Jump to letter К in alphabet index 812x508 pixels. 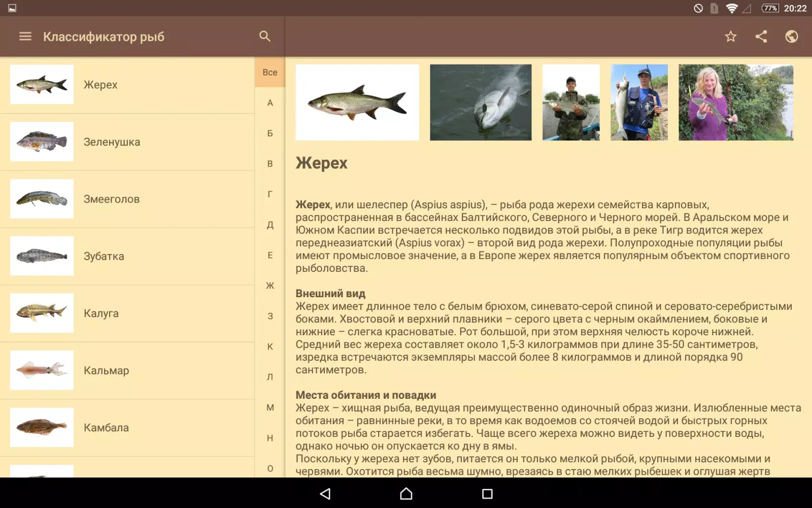click(x=270, y=346)
